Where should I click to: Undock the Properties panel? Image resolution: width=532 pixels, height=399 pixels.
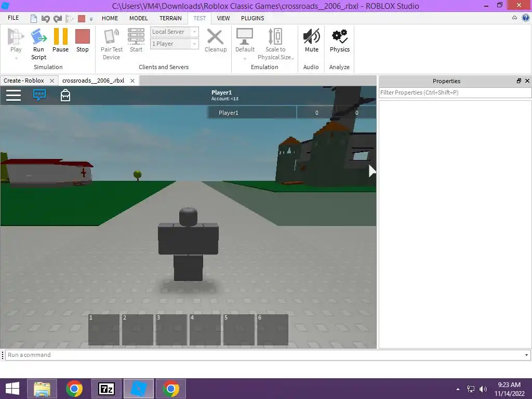(x=519, y=81)
